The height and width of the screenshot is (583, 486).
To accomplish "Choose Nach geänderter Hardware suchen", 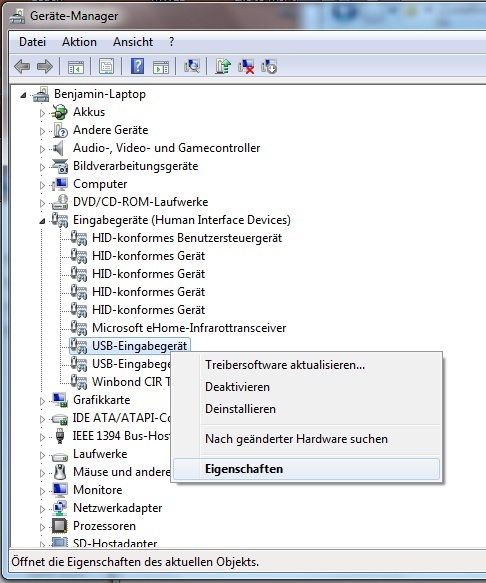I will 307,439.
